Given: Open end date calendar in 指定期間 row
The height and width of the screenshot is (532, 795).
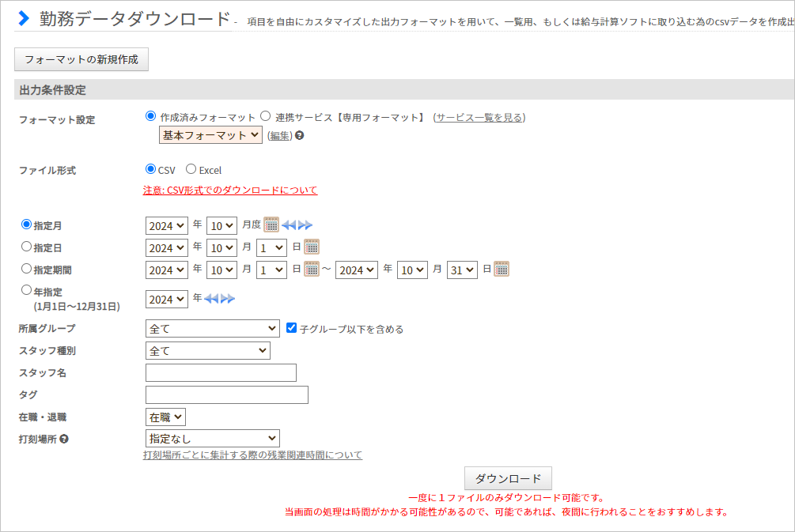Looking at the screenshot, I should (502, 269).
